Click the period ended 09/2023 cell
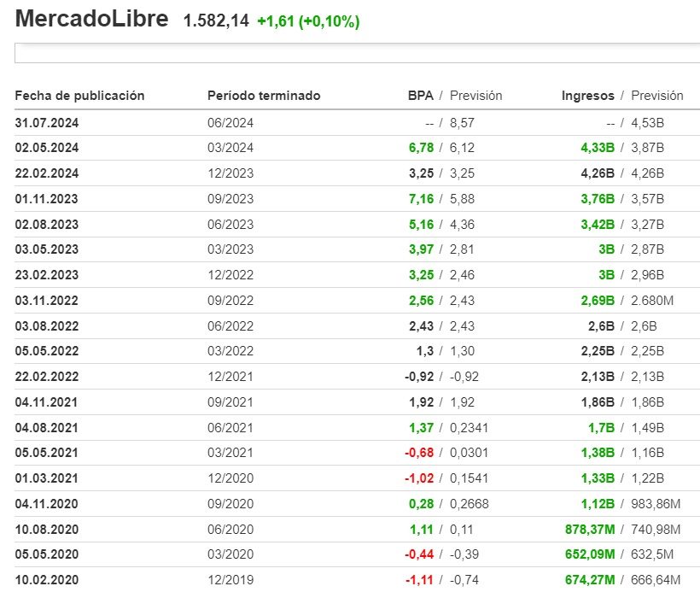Viewport: 700px width, 592px height. pyautogui.click(x=230, y=199)
